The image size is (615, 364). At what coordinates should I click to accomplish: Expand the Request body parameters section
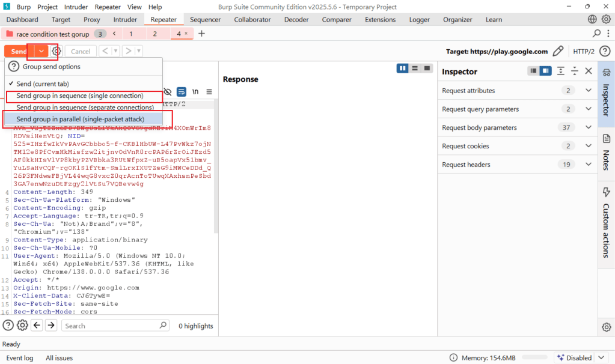coord(588,127)
